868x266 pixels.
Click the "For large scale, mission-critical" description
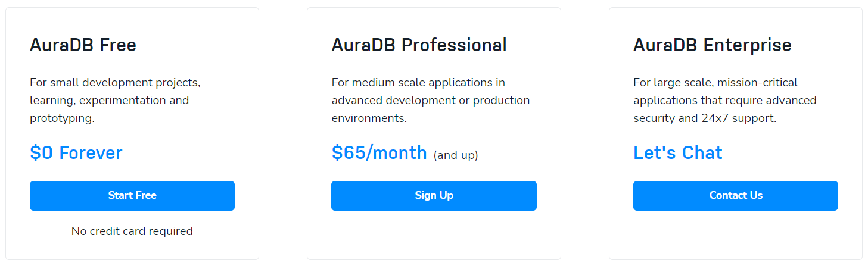coord(715,82)
